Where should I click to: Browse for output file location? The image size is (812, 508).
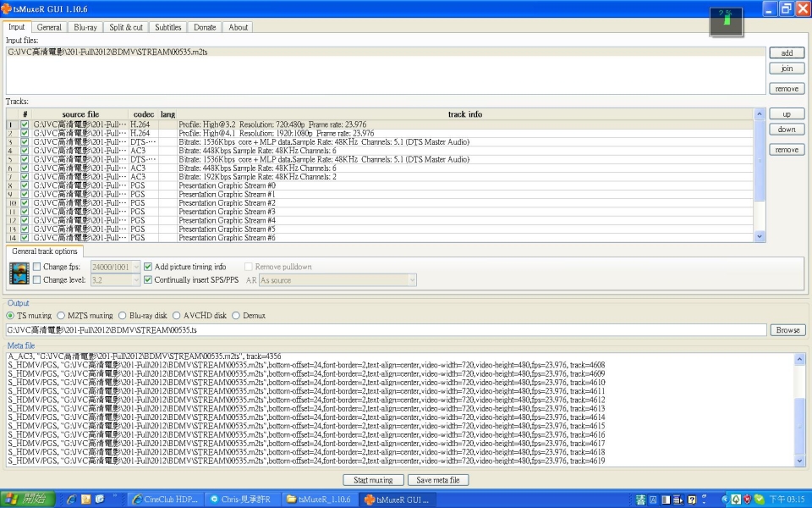click(787, 330)
